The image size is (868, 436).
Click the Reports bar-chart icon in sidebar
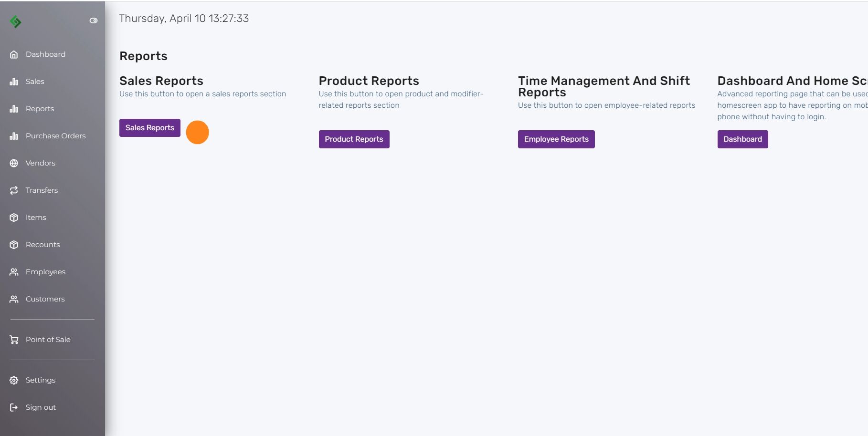[14, 109]
